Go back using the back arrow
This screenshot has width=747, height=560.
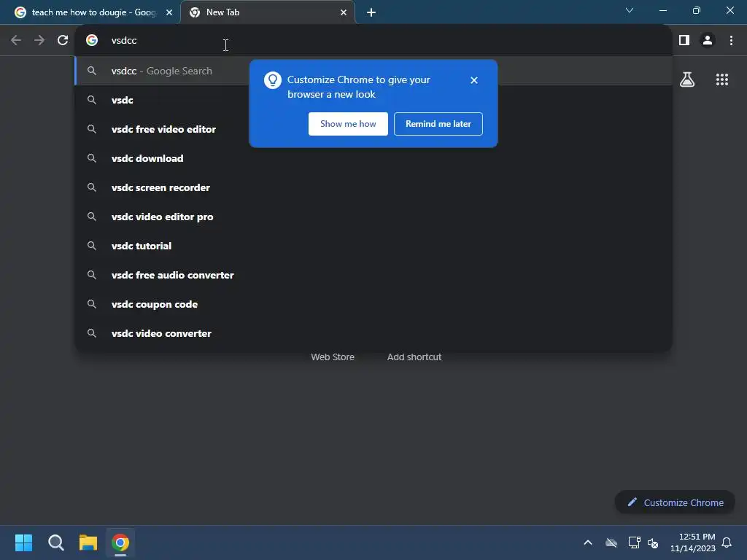[16, 41]
